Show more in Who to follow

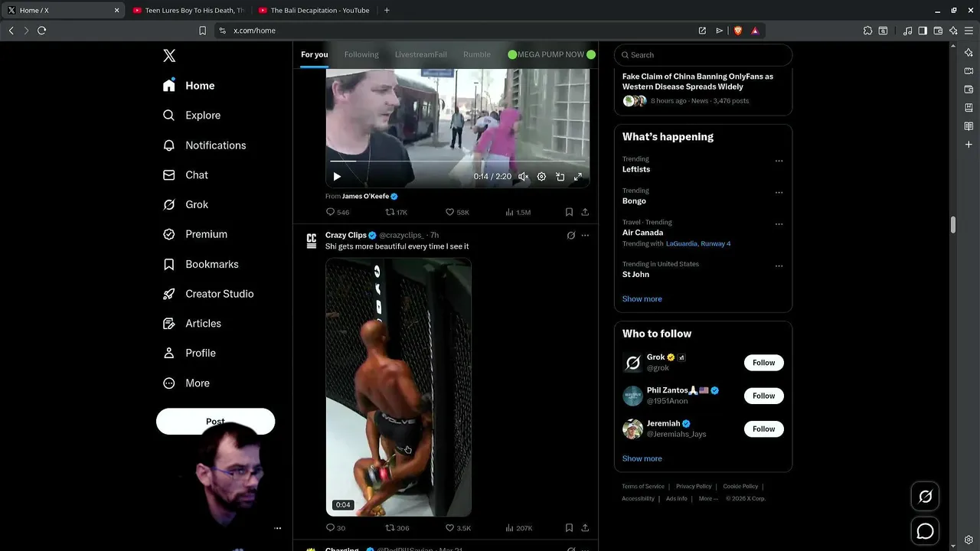pyautogui.click(x=642, y=458)
